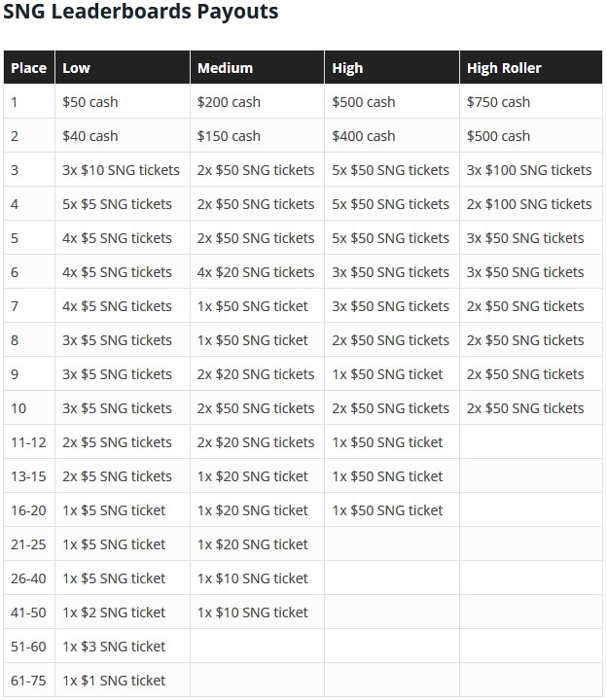Screen dimensions: 607x700
Task: Select the $400 cash High cell
Action: pyautogui.click(x=392, y=136)
